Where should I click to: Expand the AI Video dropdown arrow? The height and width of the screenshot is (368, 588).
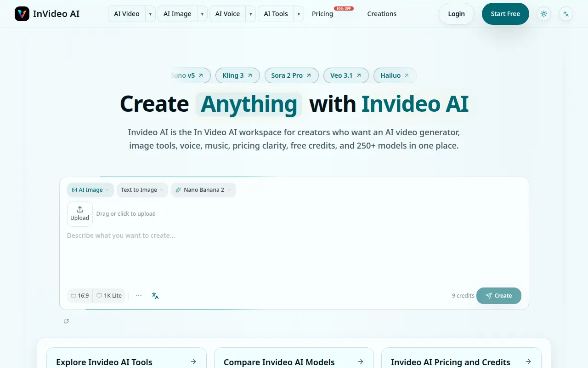(x=150, y=14)
